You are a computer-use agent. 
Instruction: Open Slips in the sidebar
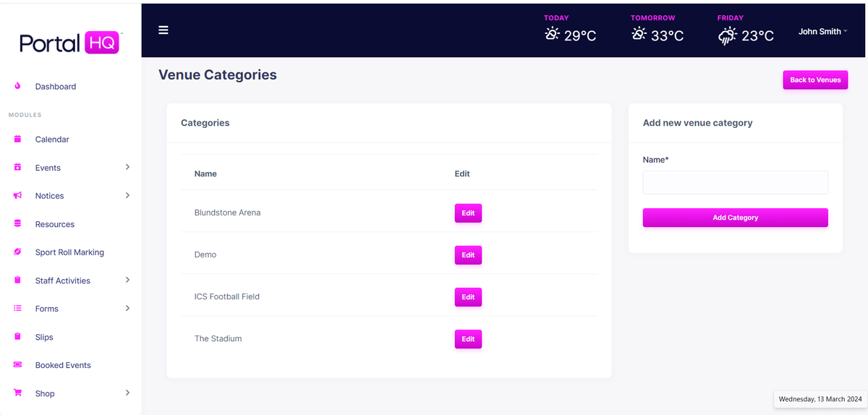[x=44, y=337]
